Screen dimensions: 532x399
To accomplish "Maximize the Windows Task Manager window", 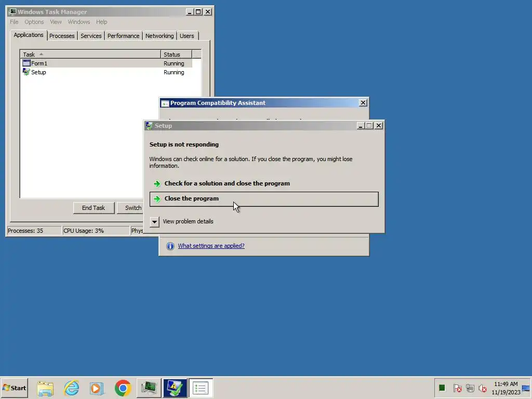I will [x=198, y=12].
